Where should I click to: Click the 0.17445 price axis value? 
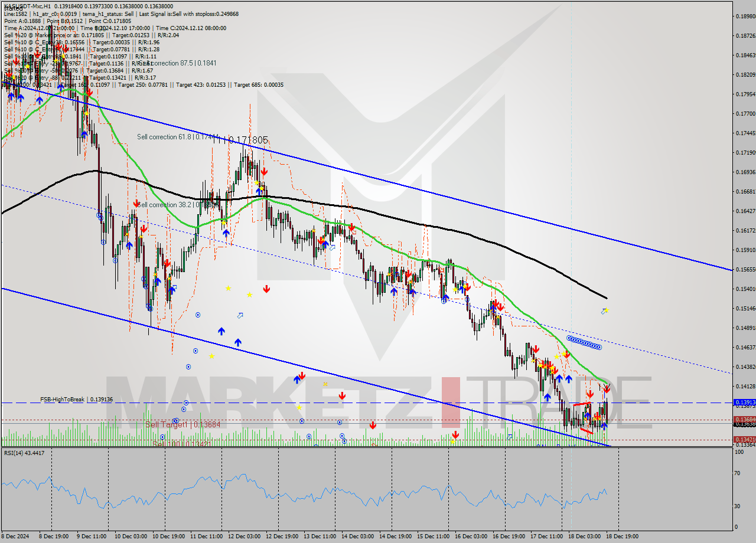click(745, 133)
